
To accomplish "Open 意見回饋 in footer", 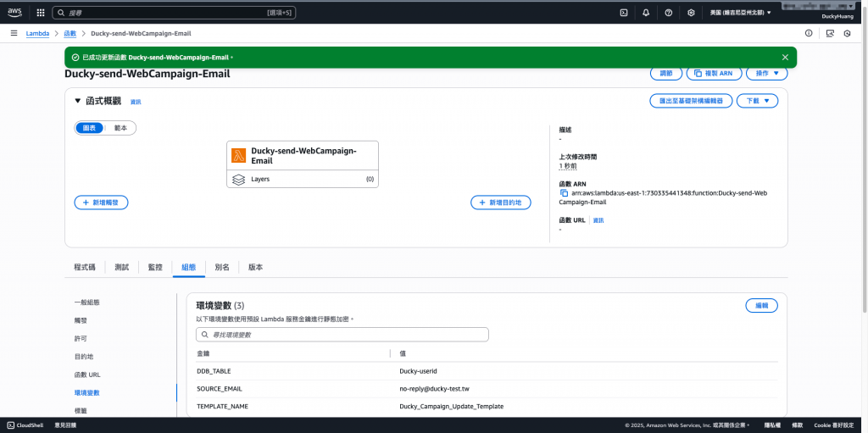I will (x=65, y=425).
